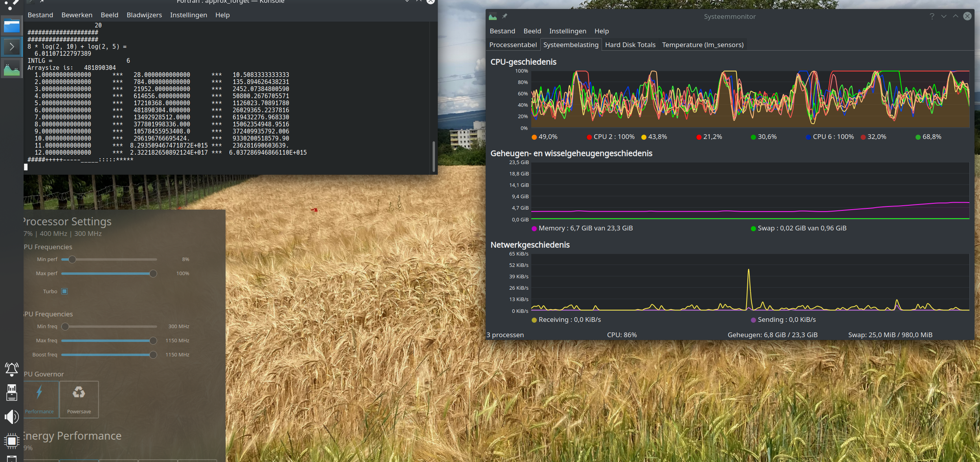
Task: Launch Konsole terminal from the left dock
Action: tap(12, 46)
